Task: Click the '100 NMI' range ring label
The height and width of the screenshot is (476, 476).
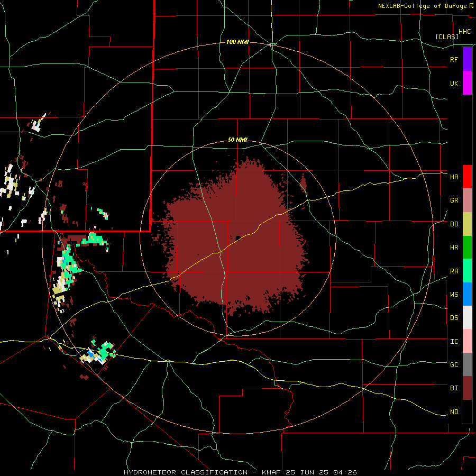Action: (237, 42)
